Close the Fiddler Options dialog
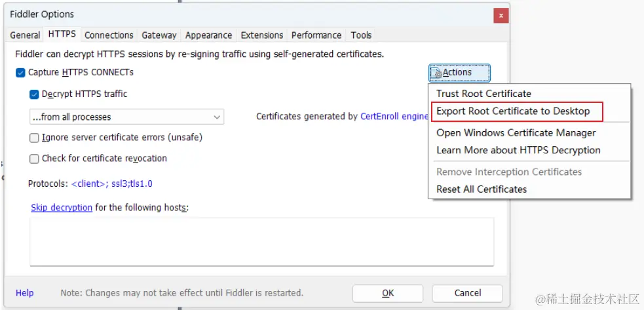The width and height of the screenshot is (644, 310). [501, 16]
